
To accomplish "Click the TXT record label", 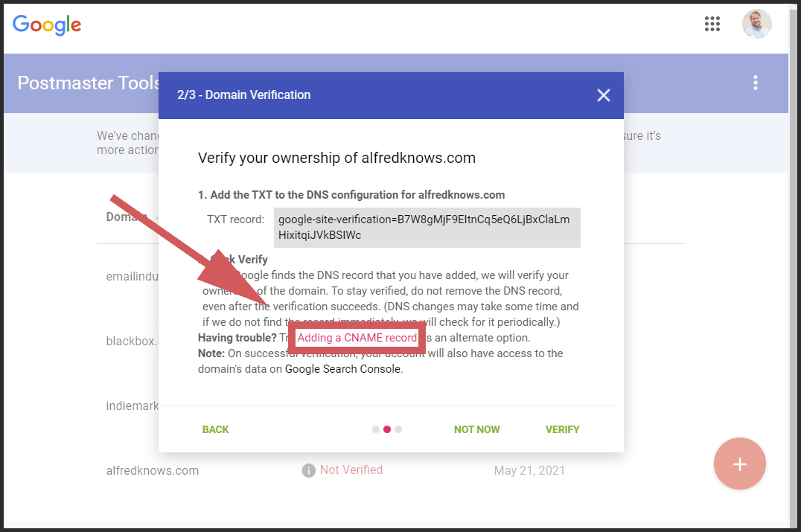I will coord(235,219).
